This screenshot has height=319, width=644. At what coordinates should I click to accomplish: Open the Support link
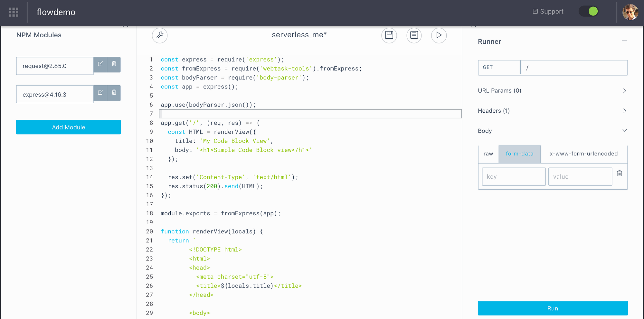tap(547, 11)
